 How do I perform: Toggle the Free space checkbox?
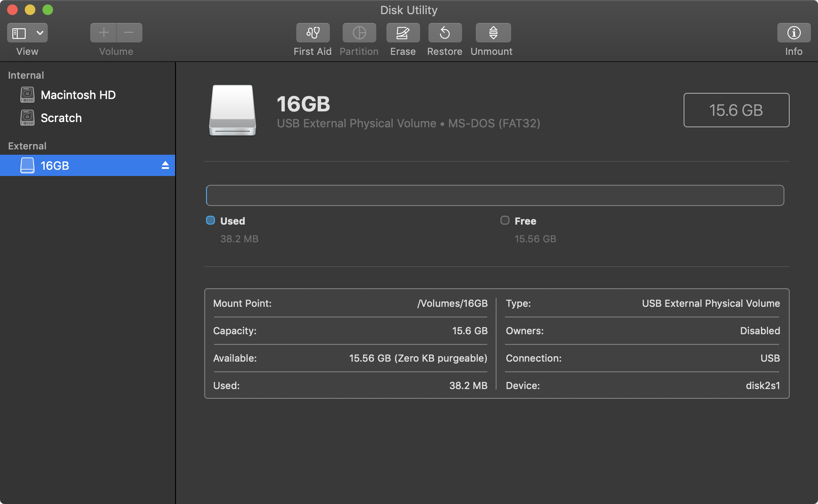505,220
